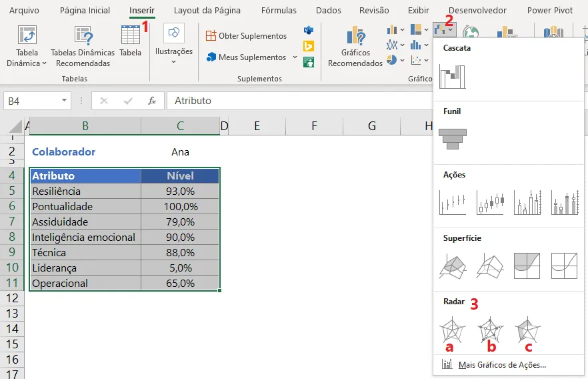588x379 pixels.
Task: Click the Bing Maps add-in icon
Action: pyautogui.click(x=308, y=46)
